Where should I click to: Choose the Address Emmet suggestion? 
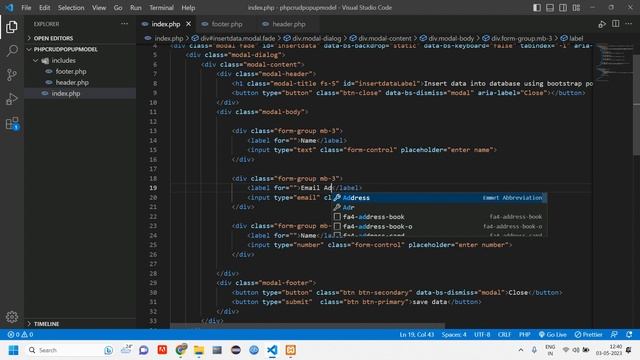439,198
